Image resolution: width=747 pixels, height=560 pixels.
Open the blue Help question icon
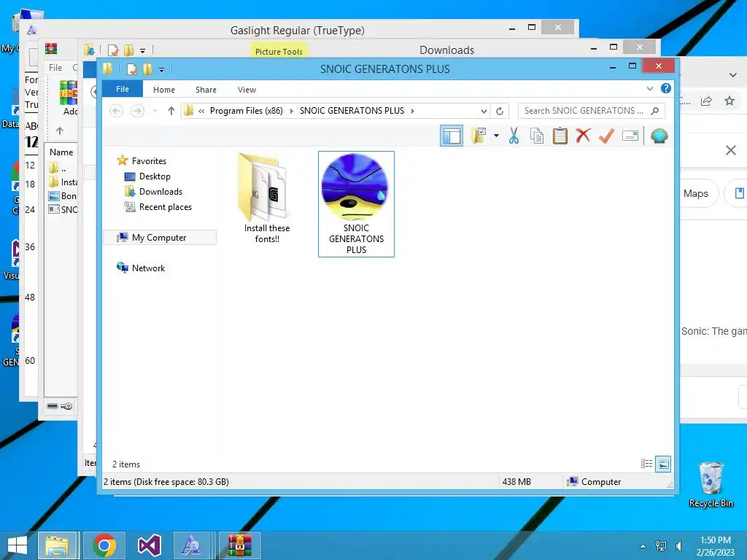click(x=665, y=88)
